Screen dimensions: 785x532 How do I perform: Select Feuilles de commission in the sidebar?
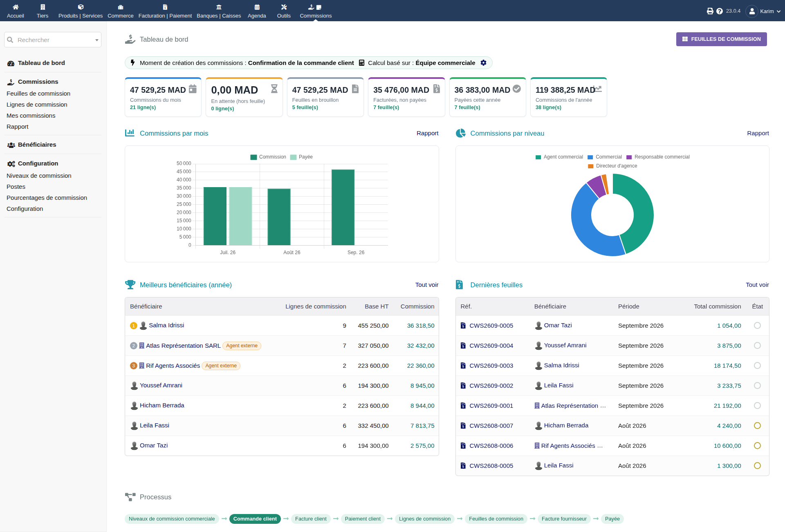click(38, 94)
